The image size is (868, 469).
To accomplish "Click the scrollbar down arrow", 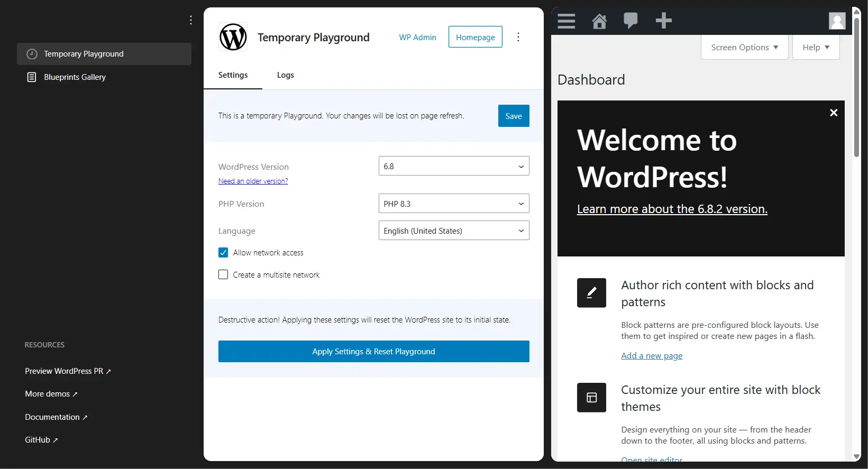I will (x=856, y=457).
